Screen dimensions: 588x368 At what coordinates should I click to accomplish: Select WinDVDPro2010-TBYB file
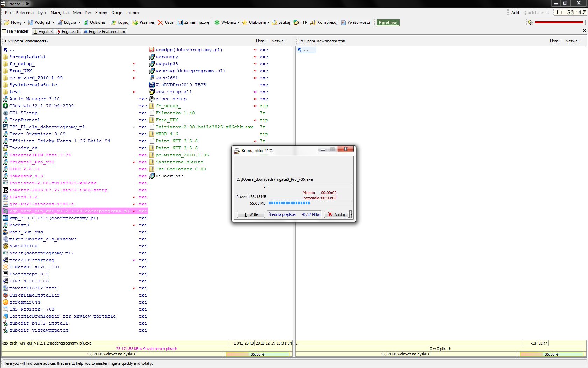point(178,85)
